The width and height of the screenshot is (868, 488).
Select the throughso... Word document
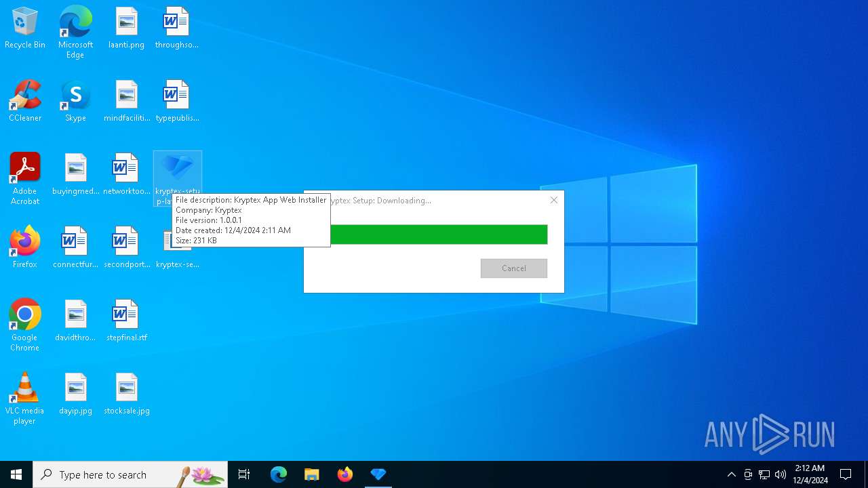176,28
